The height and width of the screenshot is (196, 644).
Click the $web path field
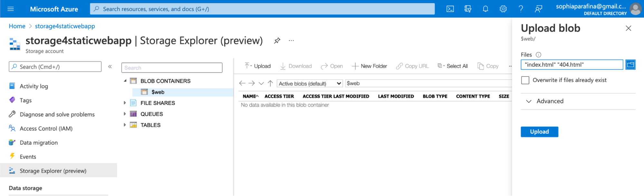428,83
